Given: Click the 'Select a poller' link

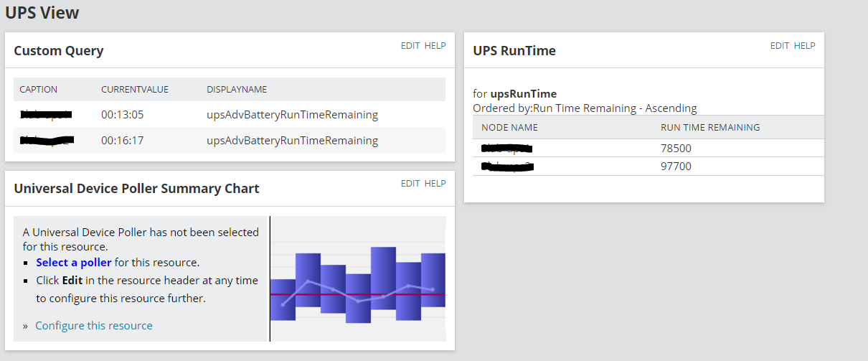Looking at the screenshot, I should click(x=73, y=263).
